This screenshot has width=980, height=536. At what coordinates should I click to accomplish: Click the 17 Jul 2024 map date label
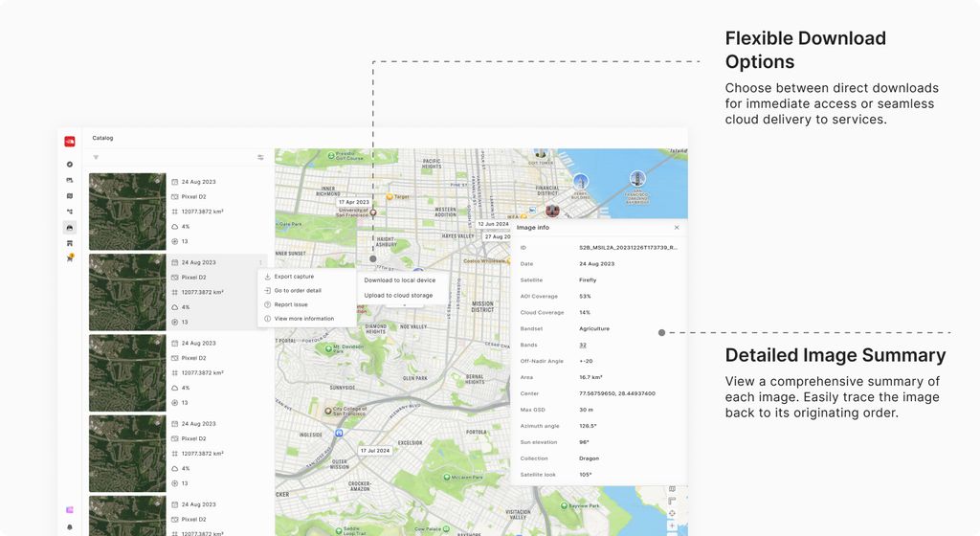point(375,451)
